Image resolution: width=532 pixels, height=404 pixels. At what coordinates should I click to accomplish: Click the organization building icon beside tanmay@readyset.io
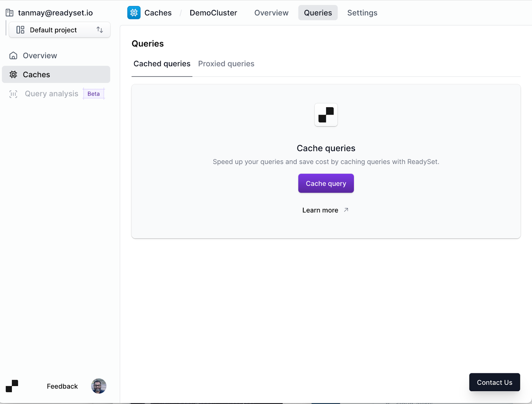9,13
